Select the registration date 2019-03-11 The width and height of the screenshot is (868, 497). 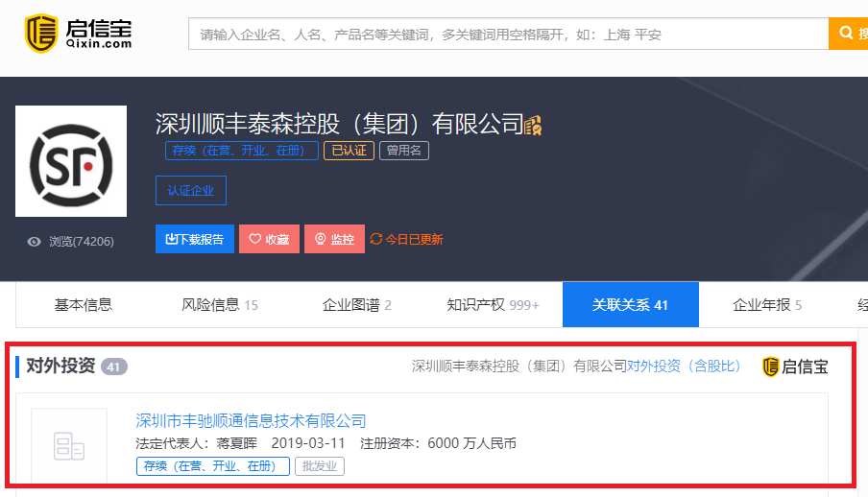pos(308,443)
